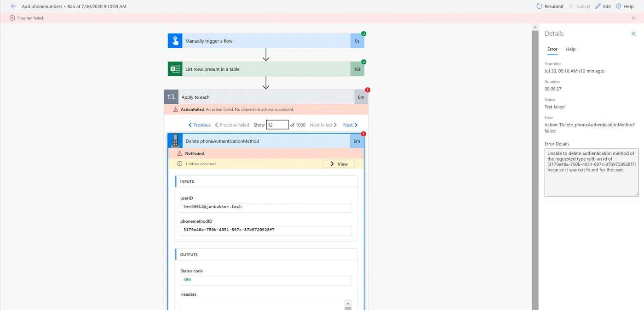The height and width of the screenshot is (310, 644).
Task: Expand the 'Manually trigger a flow' step
Action: [266, 41]
